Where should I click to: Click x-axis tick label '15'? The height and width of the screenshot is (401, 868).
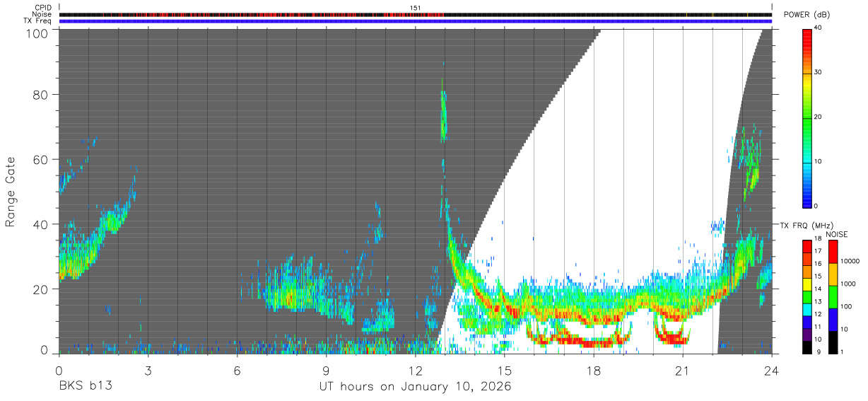[x=504, y=370]
